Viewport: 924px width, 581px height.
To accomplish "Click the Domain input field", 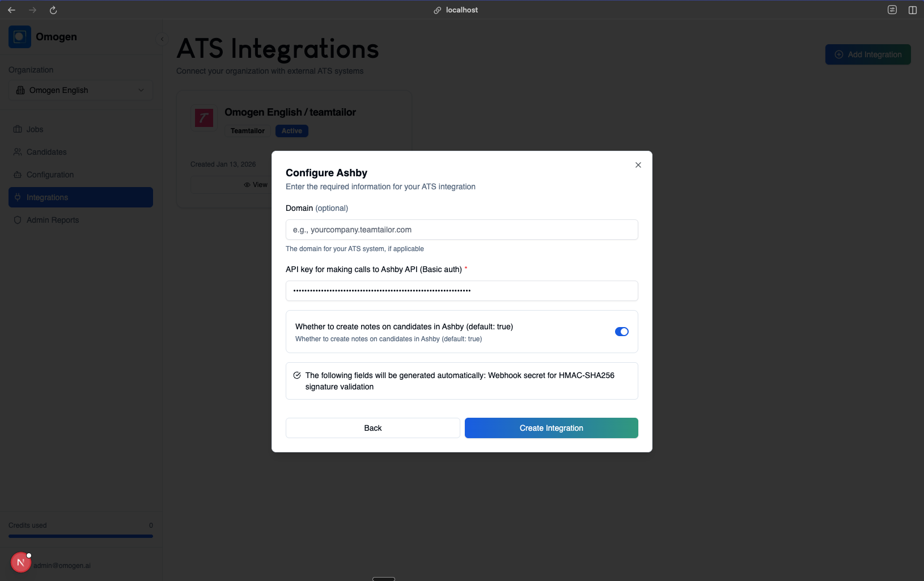I will (x=461, y=230).
